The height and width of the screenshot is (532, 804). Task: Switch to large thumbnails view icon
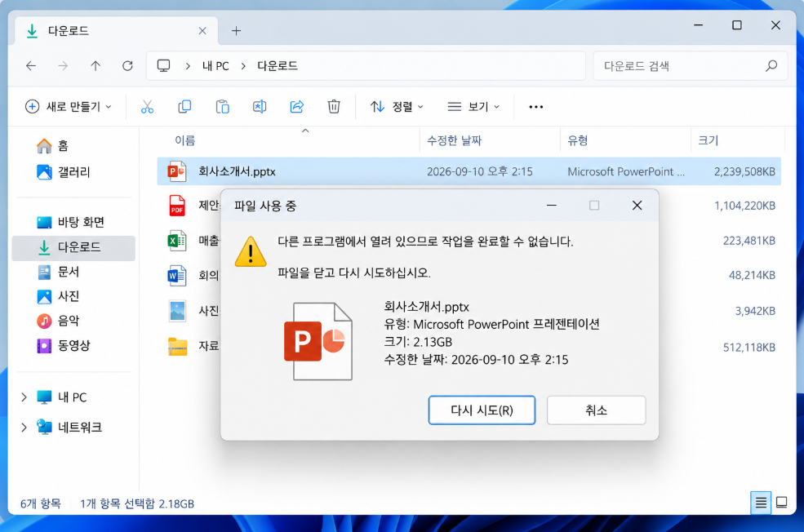tap(781, 503)
